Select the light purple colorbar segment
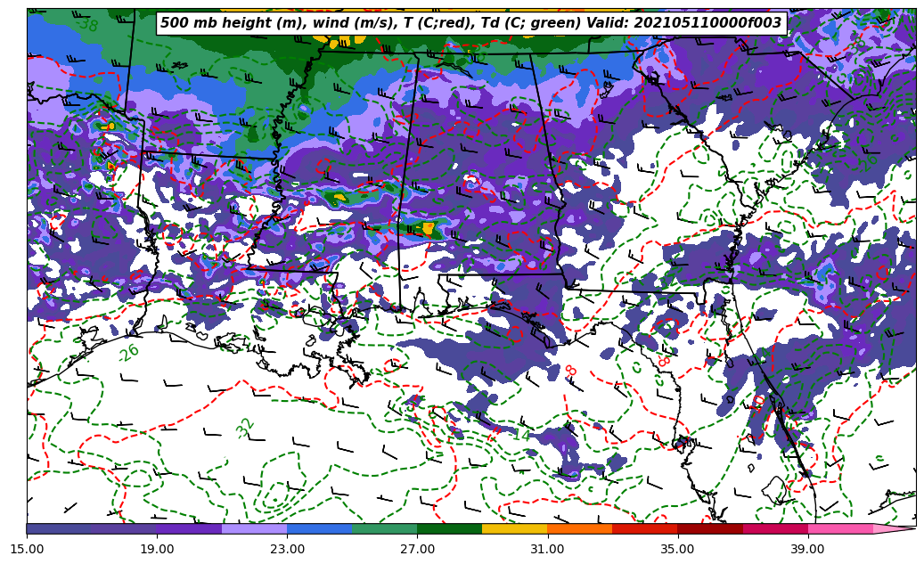The height and width of the screenshot is (564, 924). click(254, 528)
